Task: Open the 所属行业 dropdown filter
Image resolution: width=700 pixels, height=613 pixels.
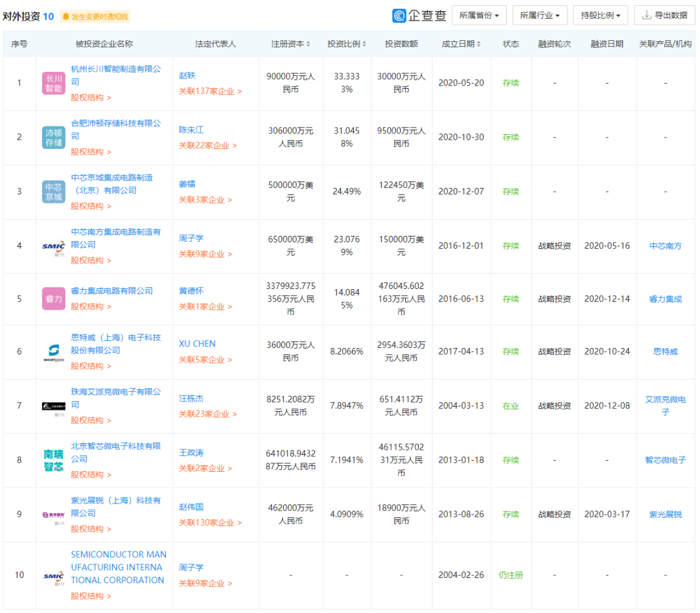Action: (x=540, y=15)
